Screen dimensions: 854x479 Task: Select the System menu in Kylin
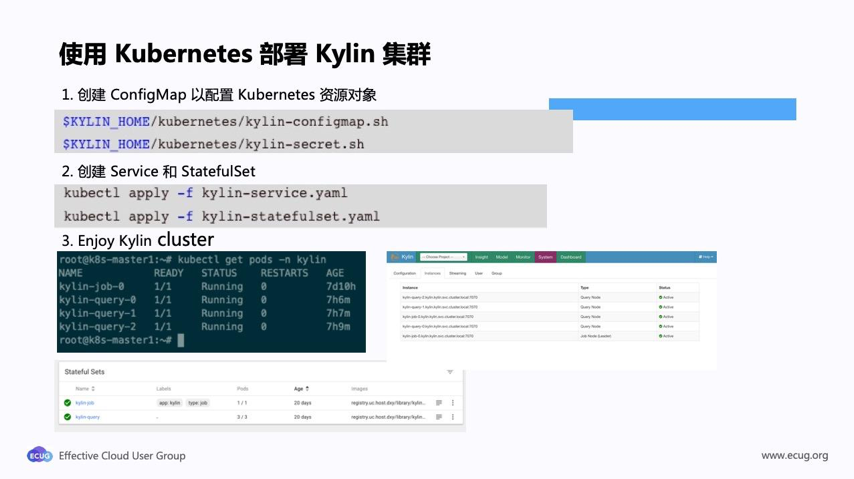point(545,257)
